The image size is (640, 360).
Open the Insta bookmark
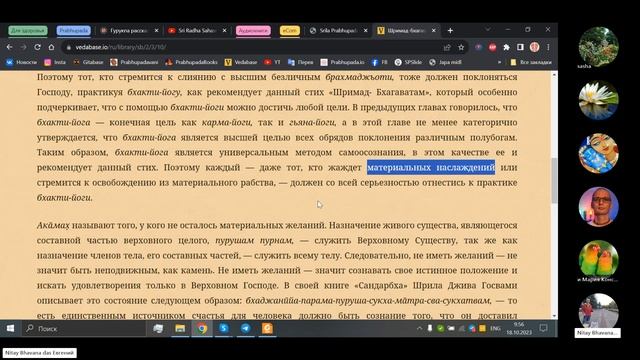point(55,62)
